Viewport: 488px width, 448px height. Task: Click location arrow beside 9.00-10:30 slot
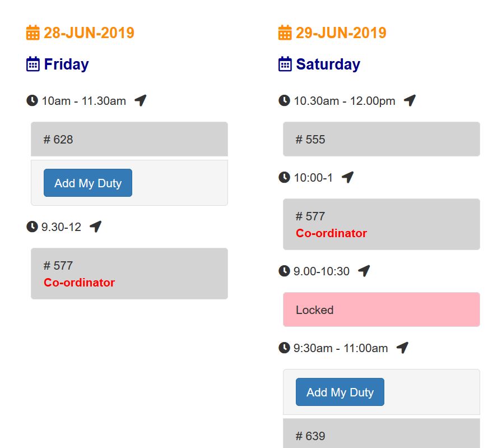tap(364, 271)
